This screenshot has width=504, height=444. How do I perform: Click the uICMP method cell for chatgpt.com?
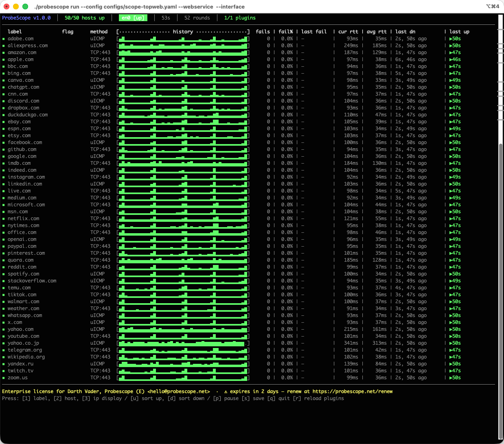[x=97, y=87]
